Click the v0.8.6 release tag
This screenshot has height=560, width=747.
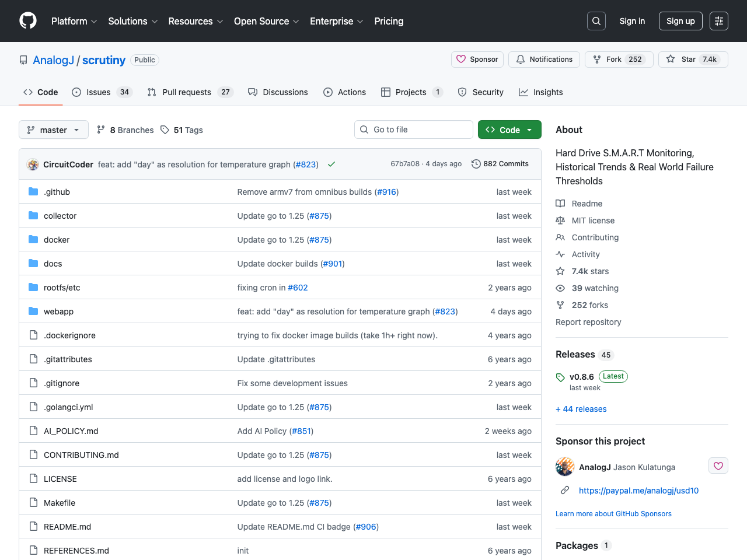(581, 377)
